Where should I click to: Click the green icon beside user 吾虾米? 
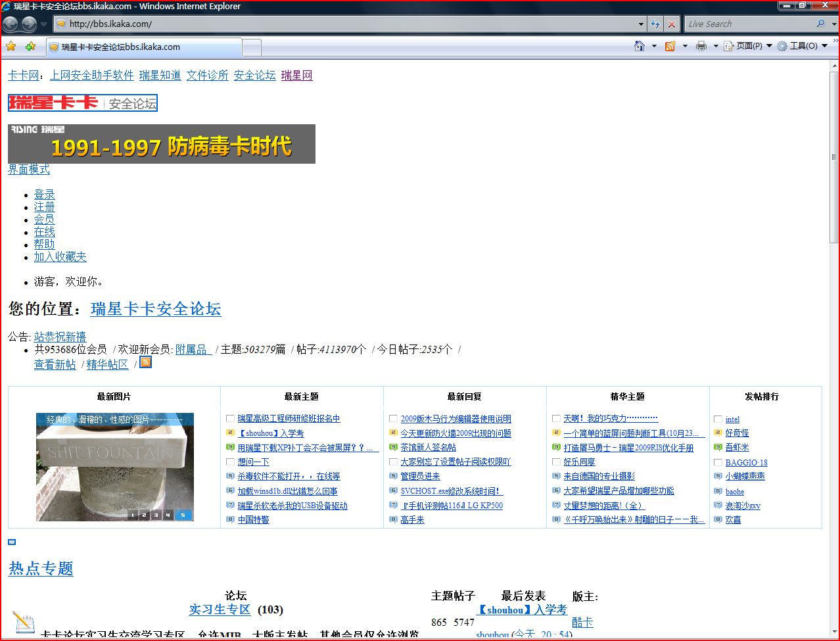coord(718,447)
